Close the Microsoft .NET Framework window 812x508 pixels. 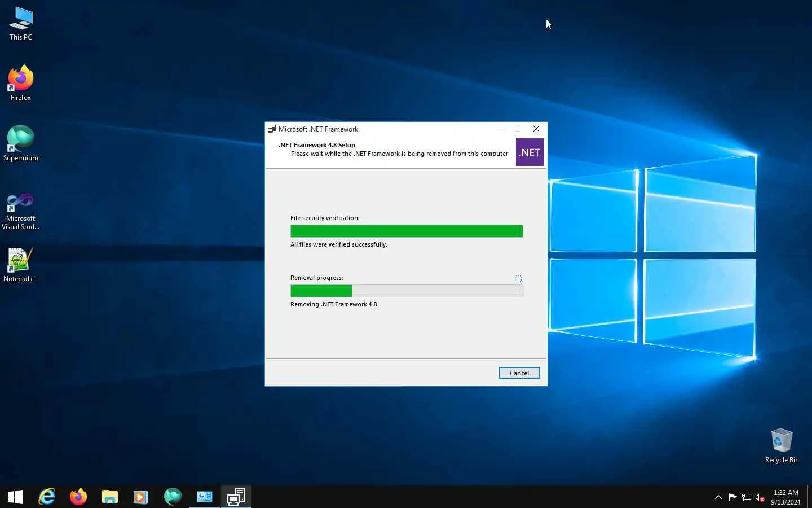[x=536, y=129]
